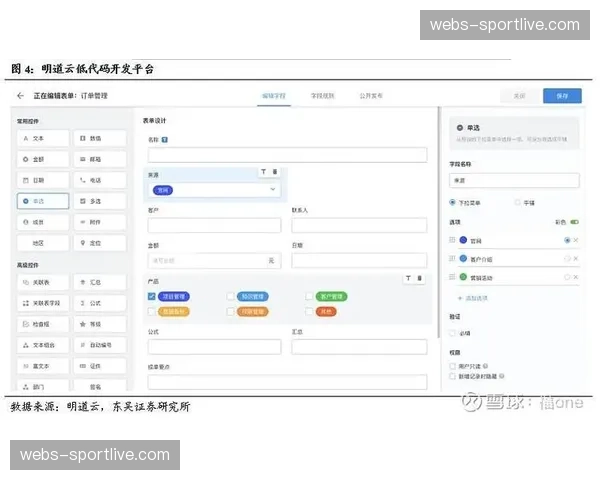Check the 用户只读 checkbox
The height and width of the screenshot is (480, 600).
(453, 366)
